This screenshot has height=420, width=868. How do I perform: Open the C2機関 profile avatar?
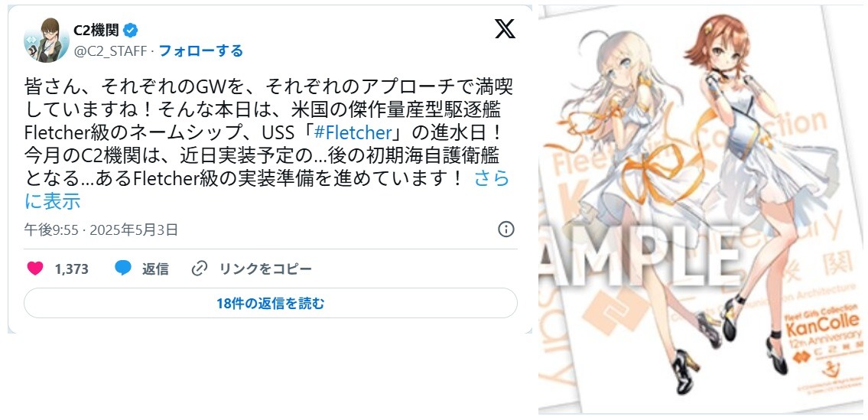click(x=47, y=40)
